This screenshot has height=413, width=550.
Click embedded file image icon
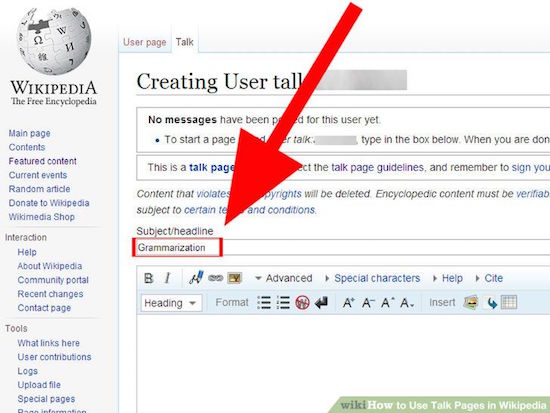234,278
